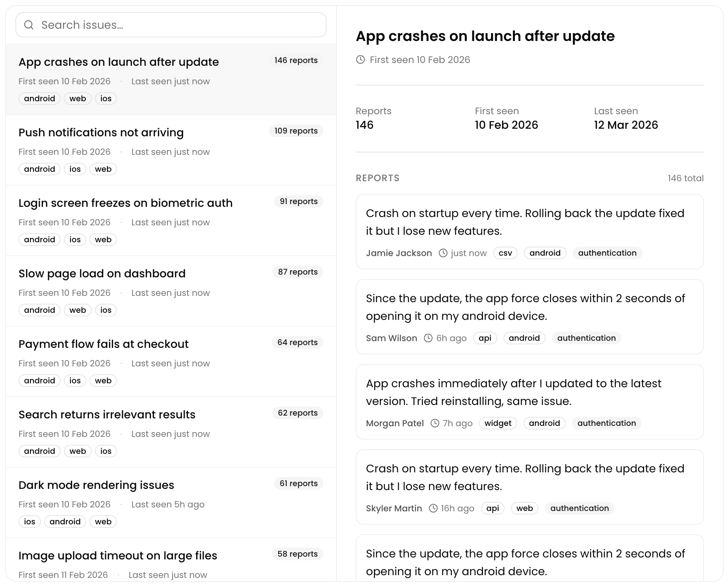Select the Push notifications not arriving issue
This screenshot has width=728, height=587.
point(101,133)
